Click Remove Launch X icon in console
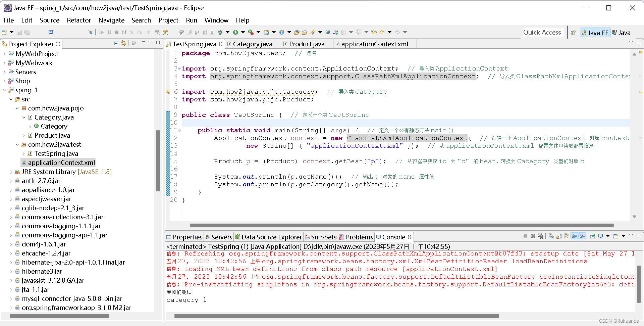Image resolution: width=644 pixels, height=326 pixels. pyautogui.click(x=533, y=236)
